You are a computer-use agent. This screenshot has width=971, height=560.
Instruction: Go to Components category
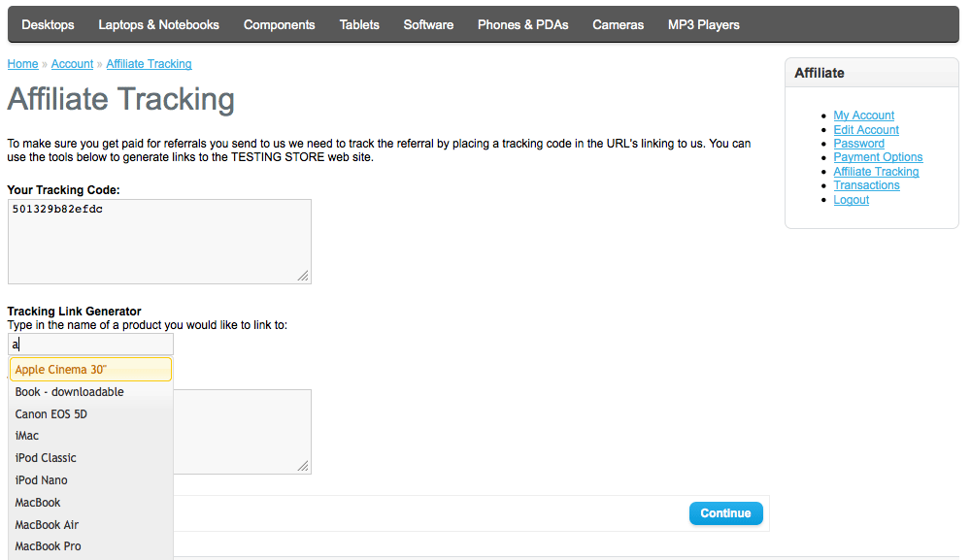279,24
